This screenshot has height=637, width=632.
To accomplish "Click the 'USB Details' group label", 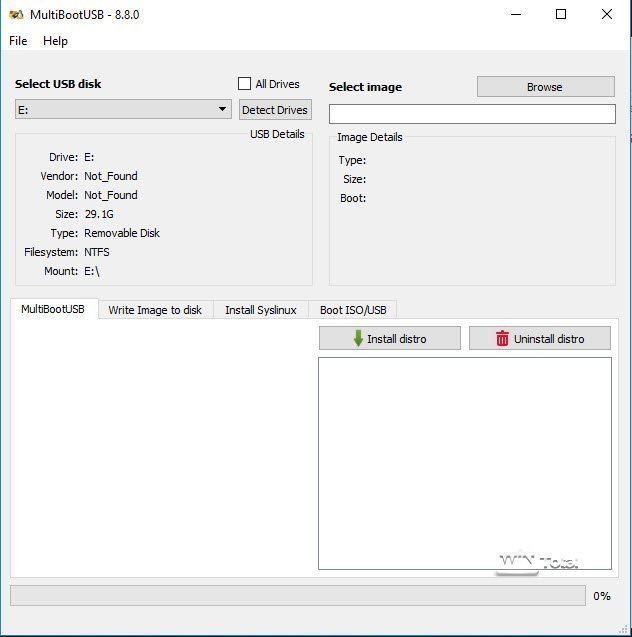I will (277, 134).
